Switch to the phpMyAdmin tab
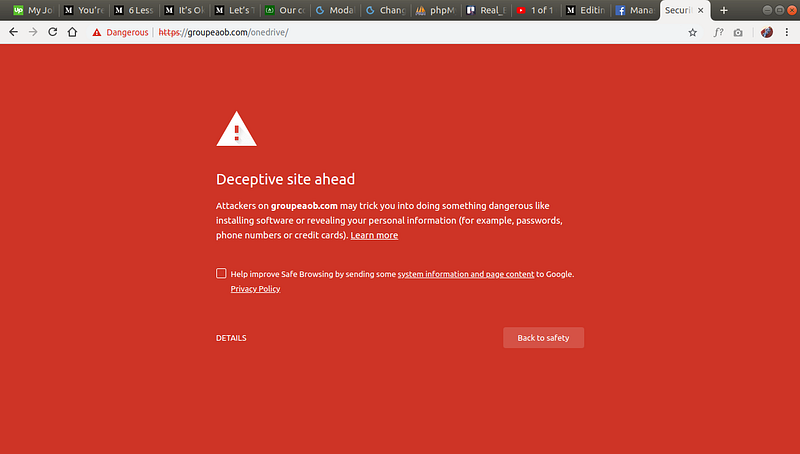800x454 pixels. [x=436, y=10]
